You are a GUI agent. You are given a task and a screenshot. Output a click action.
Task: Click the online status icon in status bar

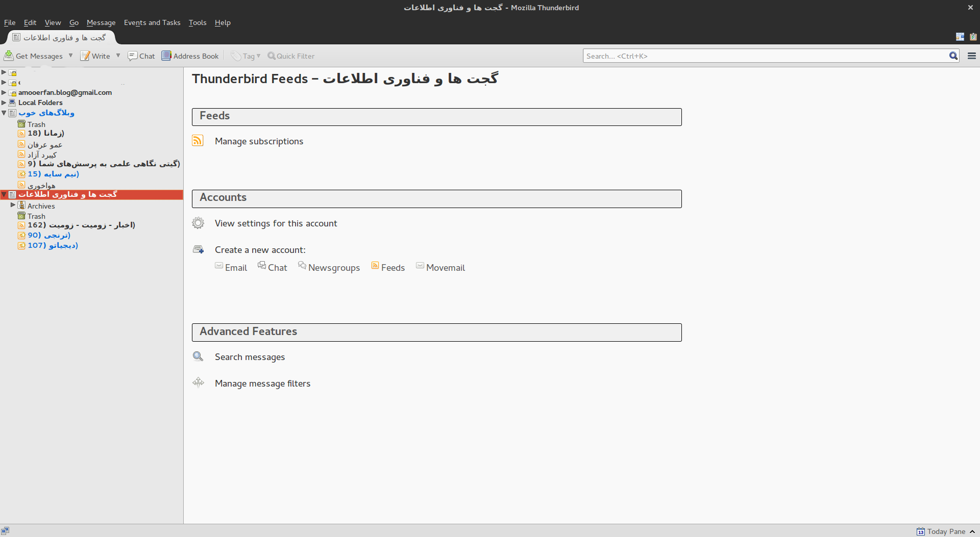[x=5, y=531]
